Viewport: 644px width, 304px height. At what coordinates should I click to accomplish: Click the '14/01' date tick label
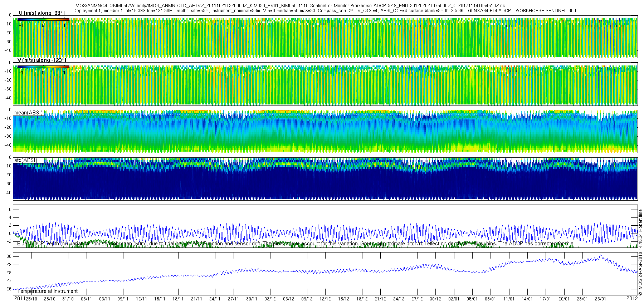pyautogui.click(x=527, y=299)
